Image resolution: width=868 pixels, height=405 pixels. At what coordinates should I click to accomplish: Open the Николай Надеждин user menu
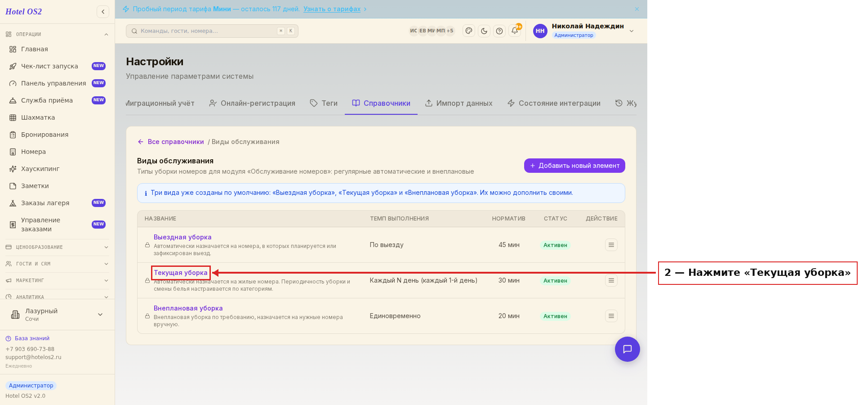pyautogui.click(x=584, y=31)
